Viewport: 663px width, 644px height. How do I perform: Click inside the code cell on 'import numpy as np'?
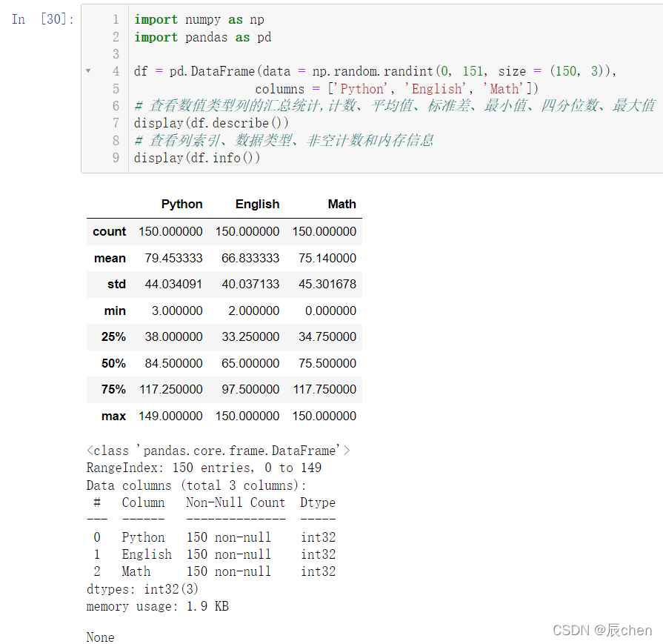(x=199, y=19)
